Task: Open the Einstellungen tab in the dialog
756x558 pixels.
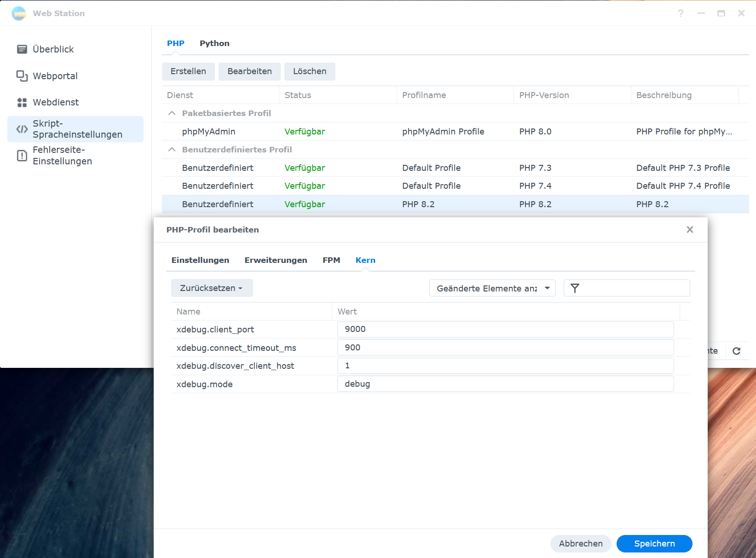Action: pos(200,260)
